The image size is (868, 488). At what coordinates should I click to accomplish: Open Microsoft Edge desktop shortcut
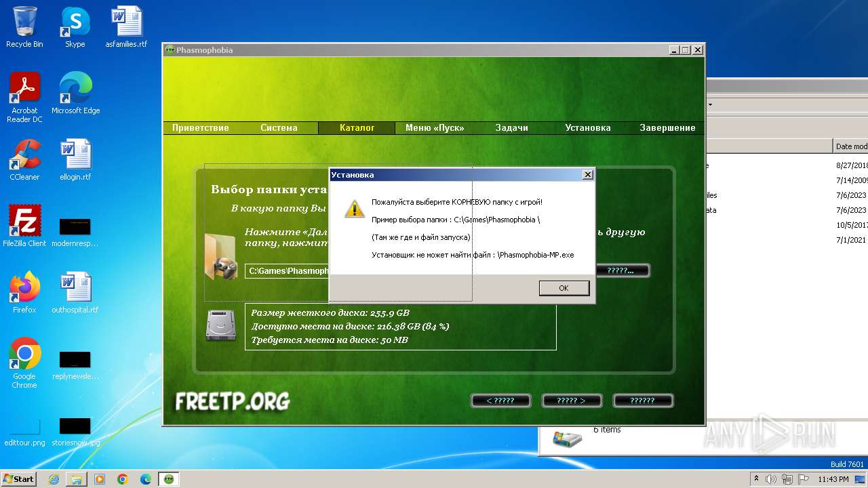75,94
